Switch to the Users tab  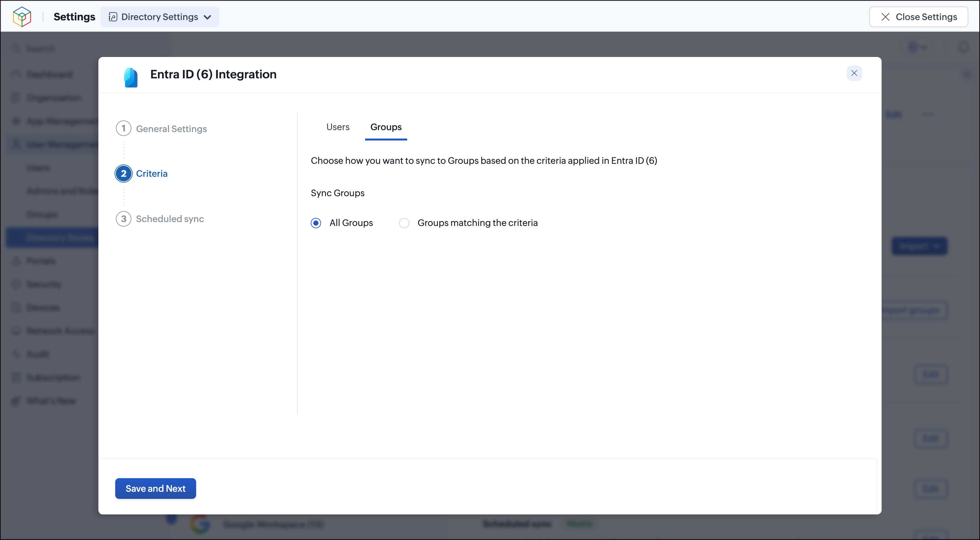click(338, 127)
